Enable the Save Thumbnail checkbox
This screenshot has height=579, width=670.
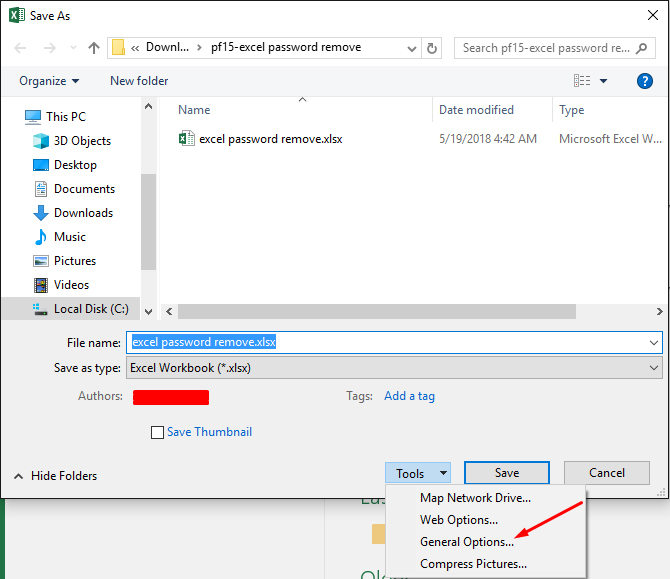point(157,432)
